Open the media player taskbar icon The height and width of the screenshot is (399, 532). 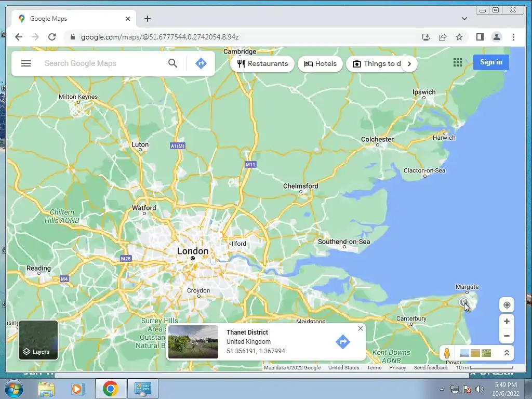click(77, 389)
